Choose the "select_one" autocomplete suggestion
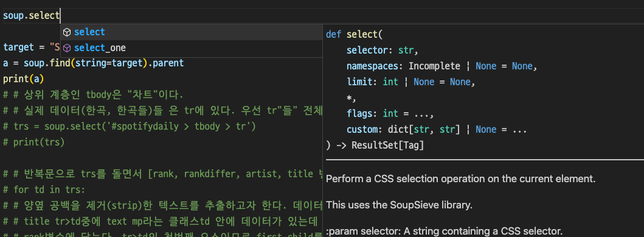Image resolution: width=644 pixels, height=237 pixels. (x=192, y=48)
